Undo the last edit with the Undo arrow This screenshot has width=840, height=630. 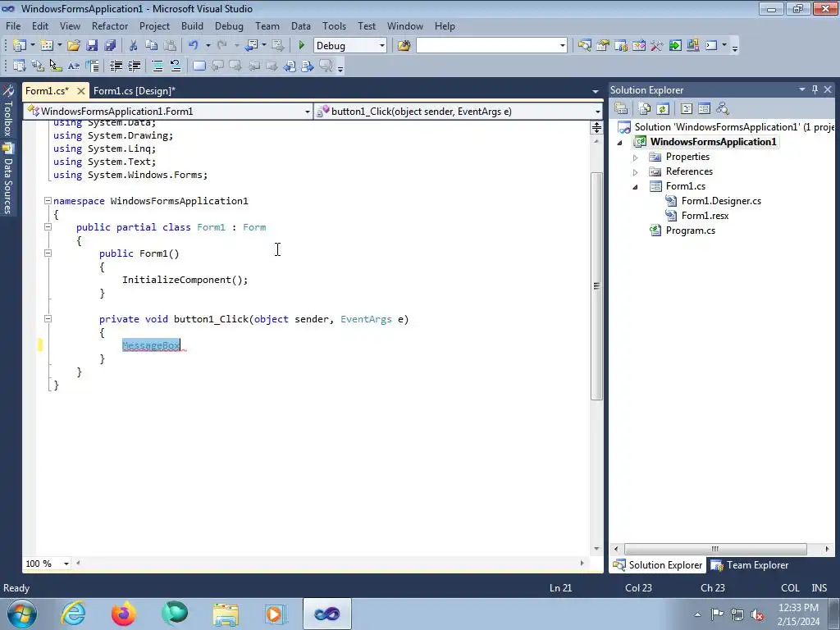click(x=194, y=46)
